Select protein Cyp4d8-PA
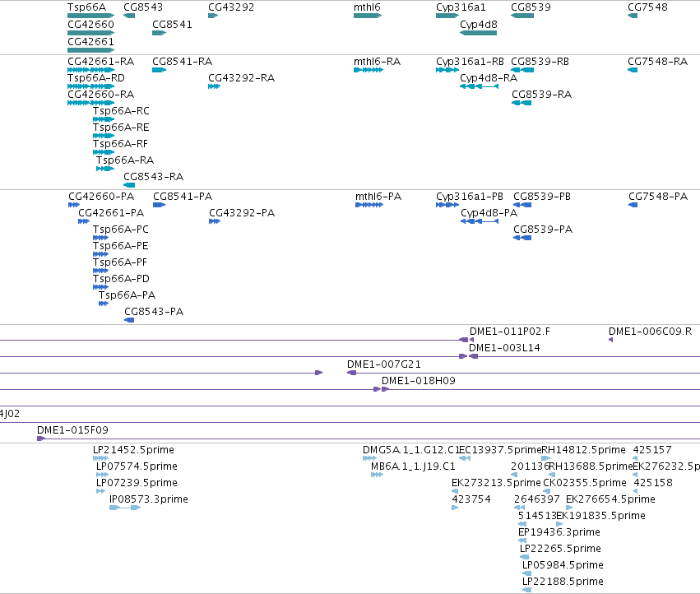The image size is (700, 594). point(480,221)
